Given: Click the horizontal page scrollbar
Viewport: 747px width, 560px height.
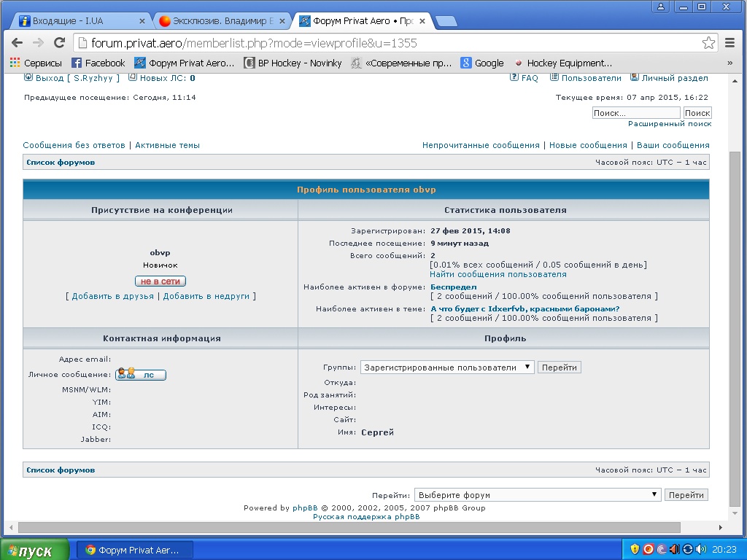Looking at the screenshot, I should (350, 527).
